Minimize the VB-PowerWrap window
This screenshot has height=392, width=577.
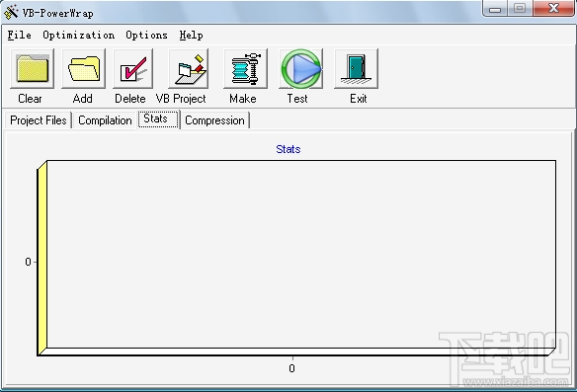pos(495,8)
